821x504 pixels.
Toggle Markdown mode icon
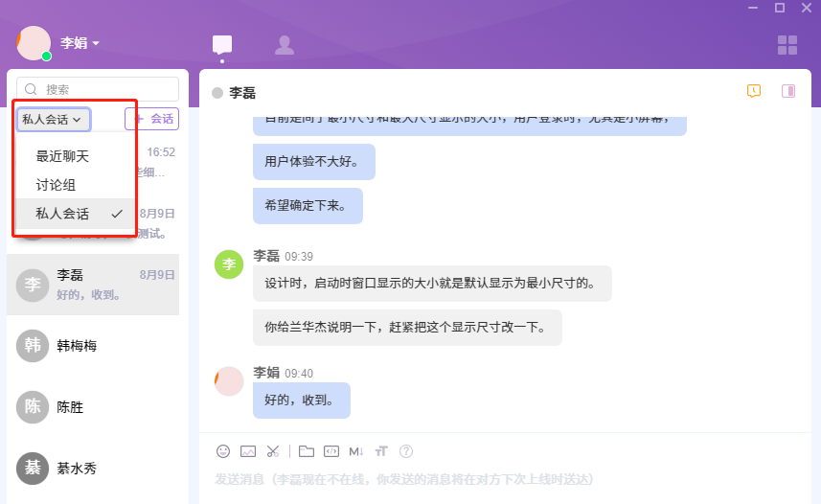click(x=356, y=451)
